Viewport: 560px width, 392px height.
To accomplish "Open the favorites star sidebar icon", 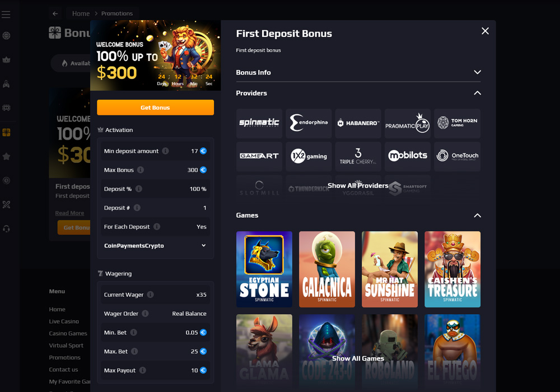I will pyautogui.click(x=6, y=156).
